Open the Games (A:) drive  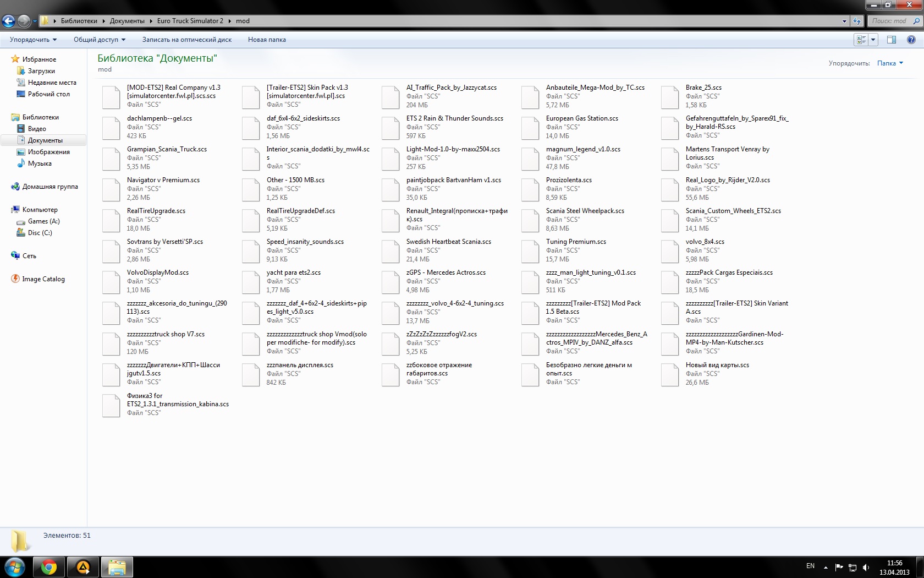click(43, 221)
